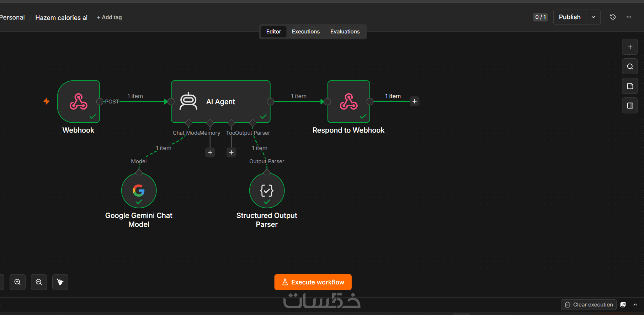The height and width of the screenshot is (315, 644).
Task: Open the Google Gemini Chat Model node
Action: coord(139,191)
